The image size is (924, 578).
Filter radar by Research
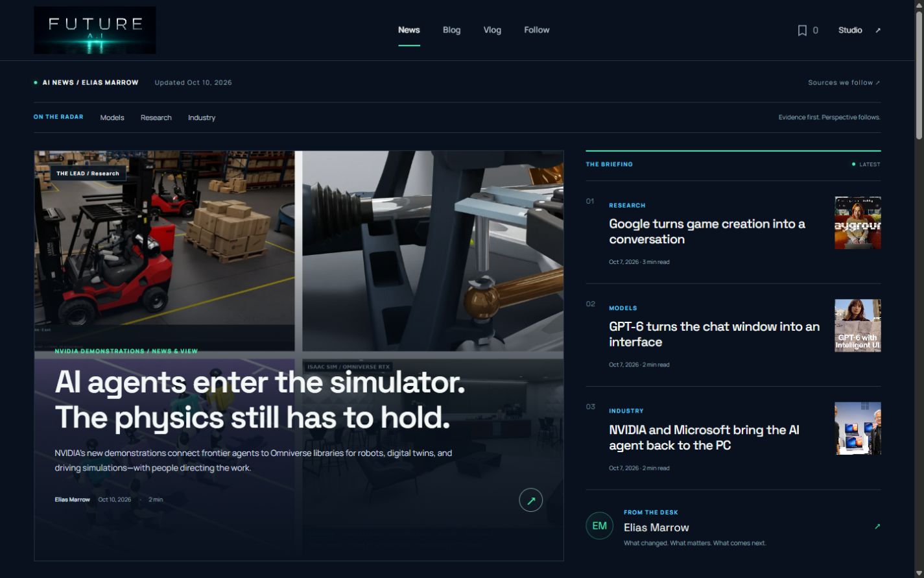point(156,117)
